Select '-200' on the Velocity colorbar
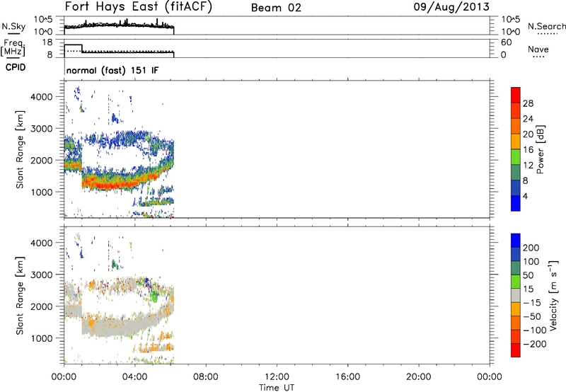This screenshot has width=566, height=392. point(535,344)
